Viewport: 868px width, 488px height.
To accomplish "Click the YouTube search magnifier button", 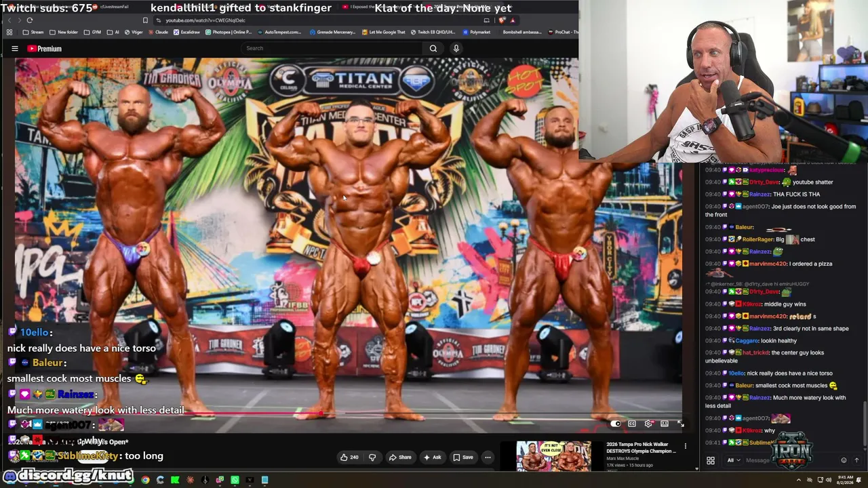I will tap(433, 48).
